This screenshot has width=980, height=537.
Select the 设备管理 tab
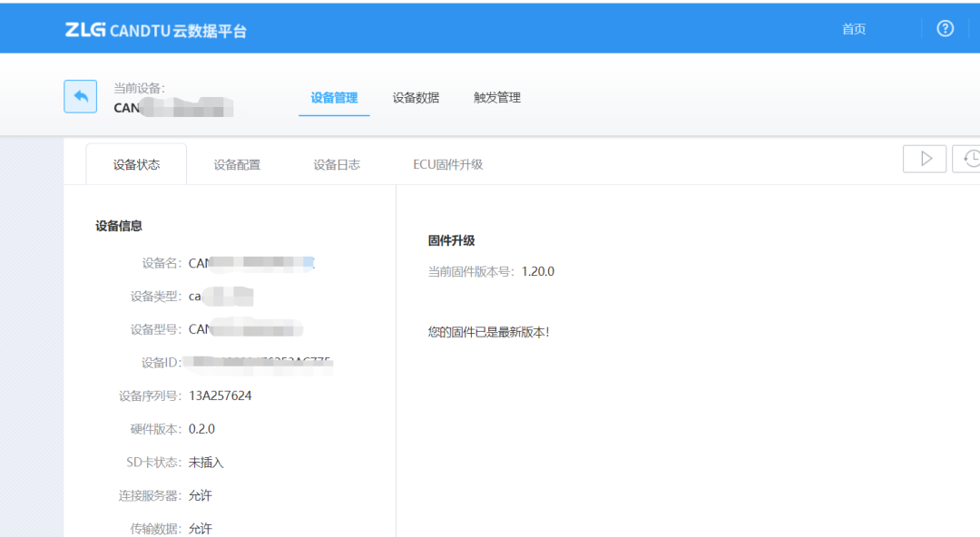click(x=334, y=97)
